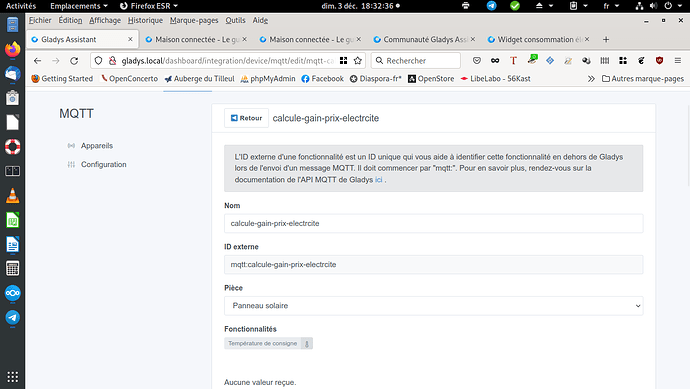Launch Thunderbird from the dock
This screenshot has width=690, height=389.
(12, 73)
